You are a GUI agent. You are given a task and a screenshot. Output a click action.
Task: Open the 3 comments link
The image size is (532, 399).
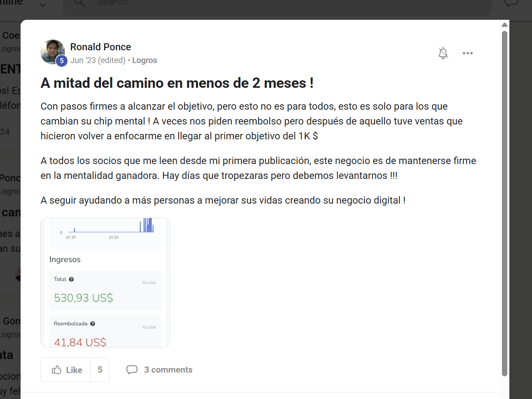pos(168,369)
